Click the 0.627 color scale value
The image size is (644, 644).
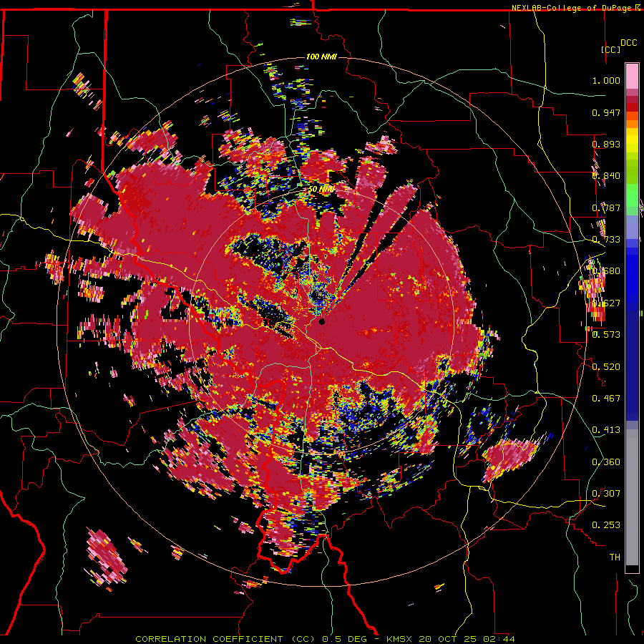(x=606, y=303)
